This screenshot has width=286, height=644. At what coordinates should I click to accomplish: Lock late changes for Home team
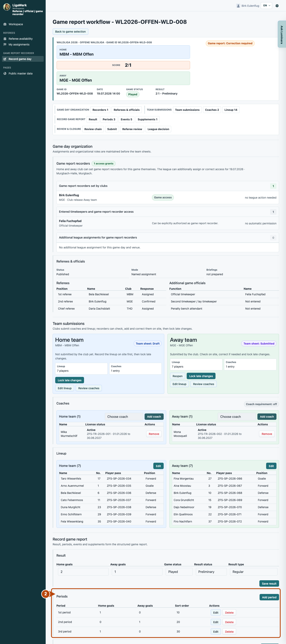[70, 380]
